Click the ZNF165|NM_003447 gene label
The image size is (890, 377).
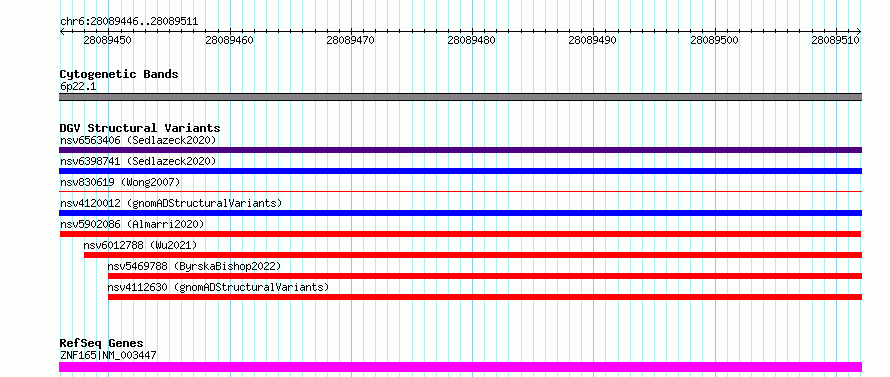pyautogui.click(x=108, y=355)
